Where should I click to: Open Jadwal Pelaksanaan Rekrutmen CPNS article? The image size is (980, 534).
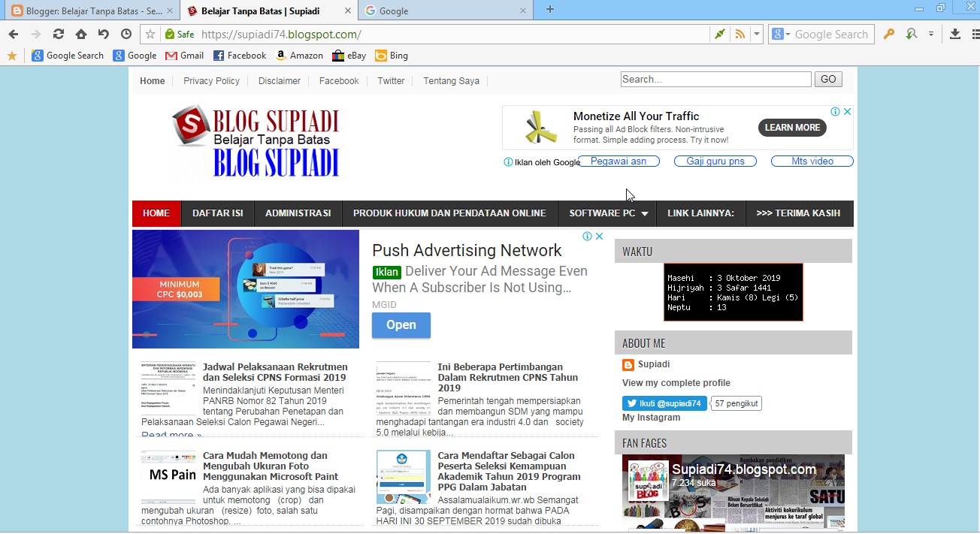point(275,372)
